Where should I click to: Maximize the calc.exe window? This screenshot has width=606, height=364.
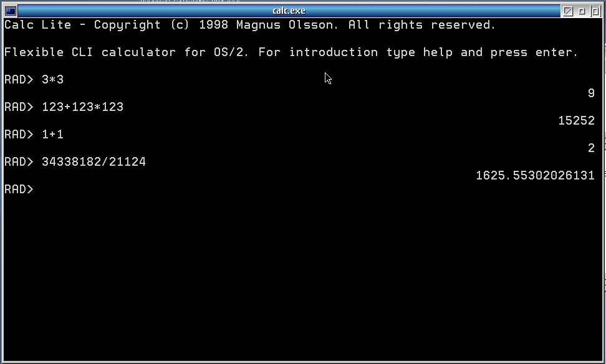point(595,11)
